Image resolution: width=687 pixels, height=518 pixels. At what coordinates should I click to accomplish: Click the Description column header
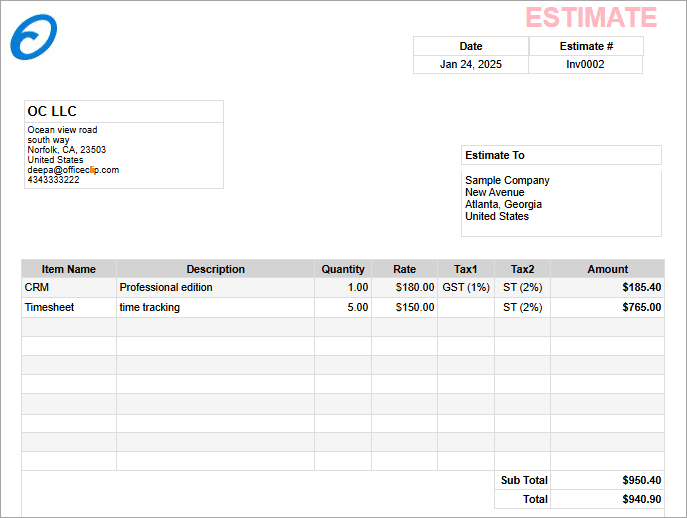[215, 269]
